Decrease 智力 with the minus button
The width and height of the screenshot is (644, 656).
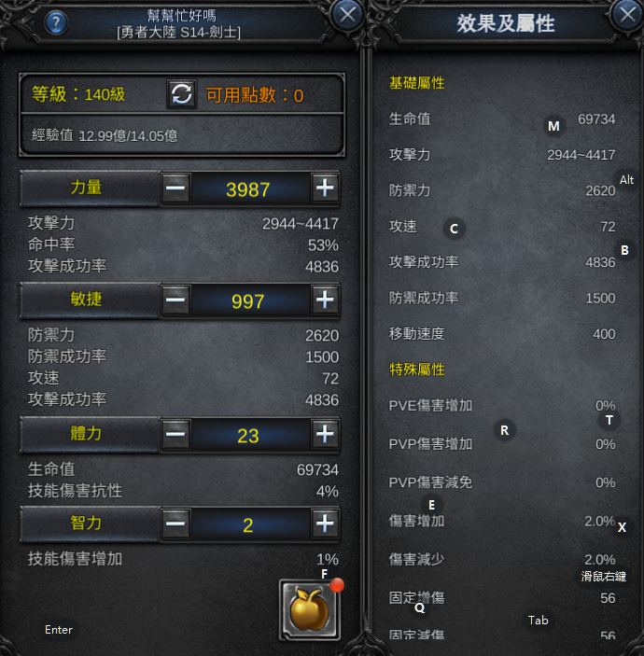pyautogui.click(x=175, y=523)
